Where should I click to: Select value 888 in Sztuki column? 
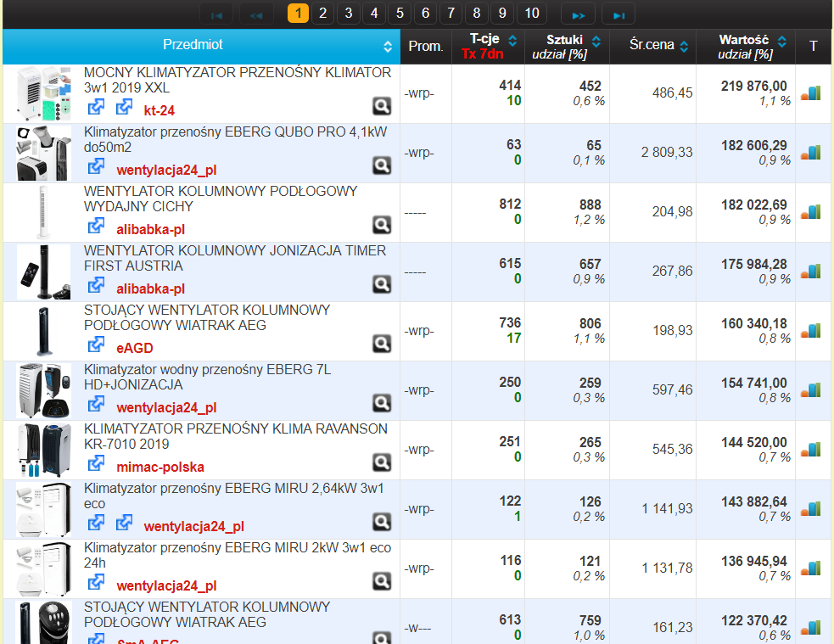point(591,205)
